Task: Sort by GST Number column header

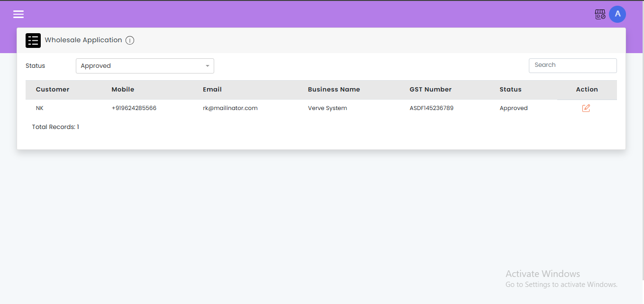Action: [x=431, y=90]
